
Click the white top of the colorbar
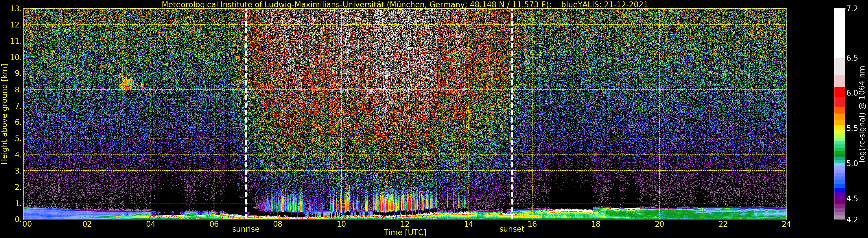pos(839,33)
